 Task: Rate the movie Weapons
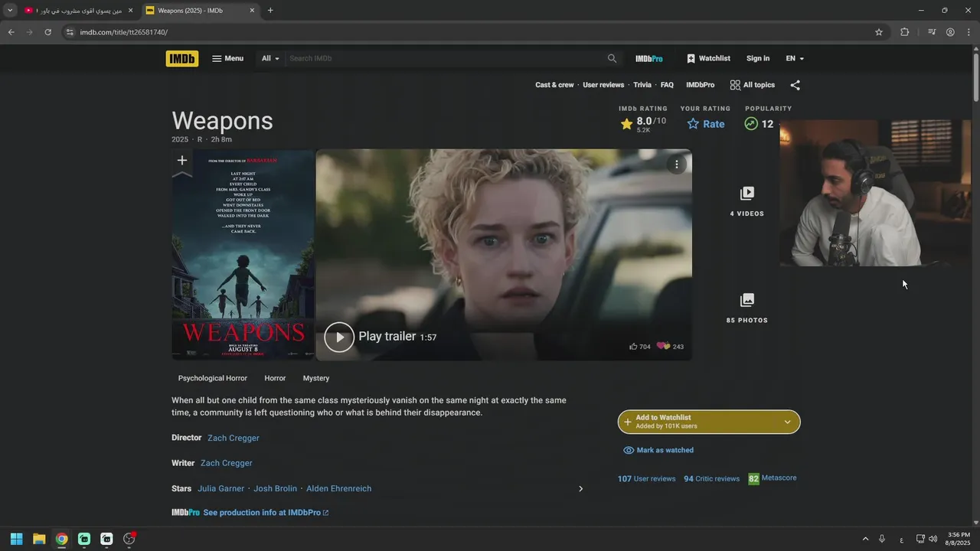pos(706,124)
